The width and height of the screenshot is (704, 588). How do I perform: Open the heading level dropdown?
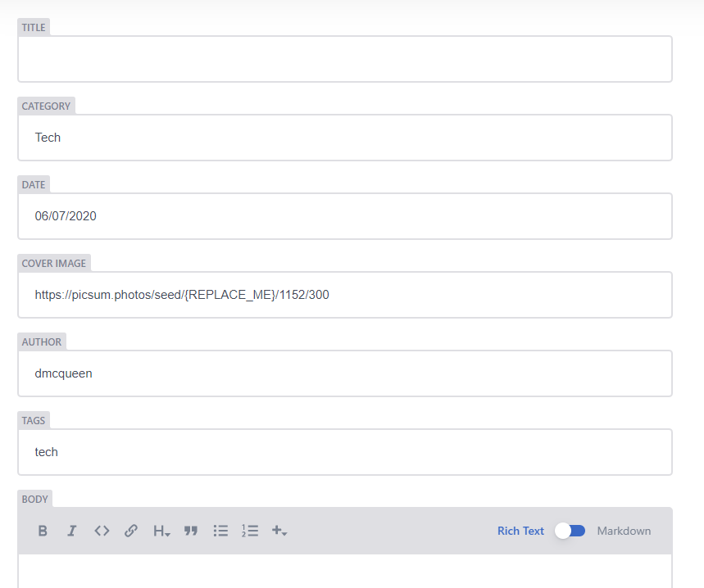coord(166,535)
